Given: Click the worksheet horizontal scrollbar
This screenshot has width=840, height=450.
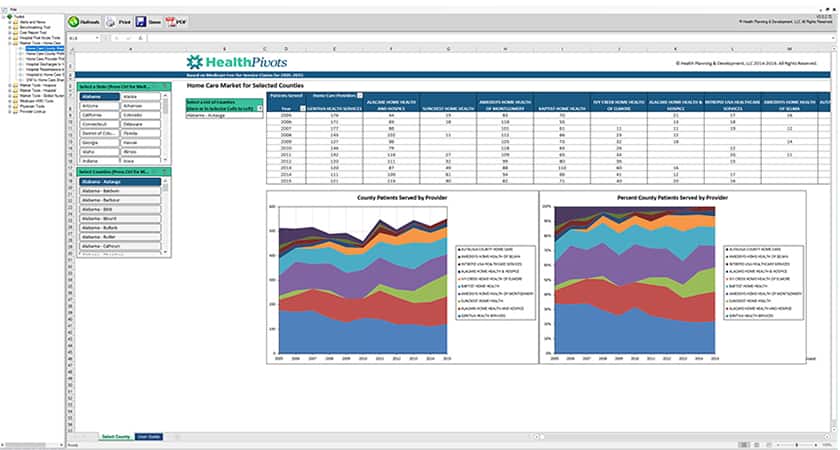Looking at the screenshot, I should [x=682, y=437].
